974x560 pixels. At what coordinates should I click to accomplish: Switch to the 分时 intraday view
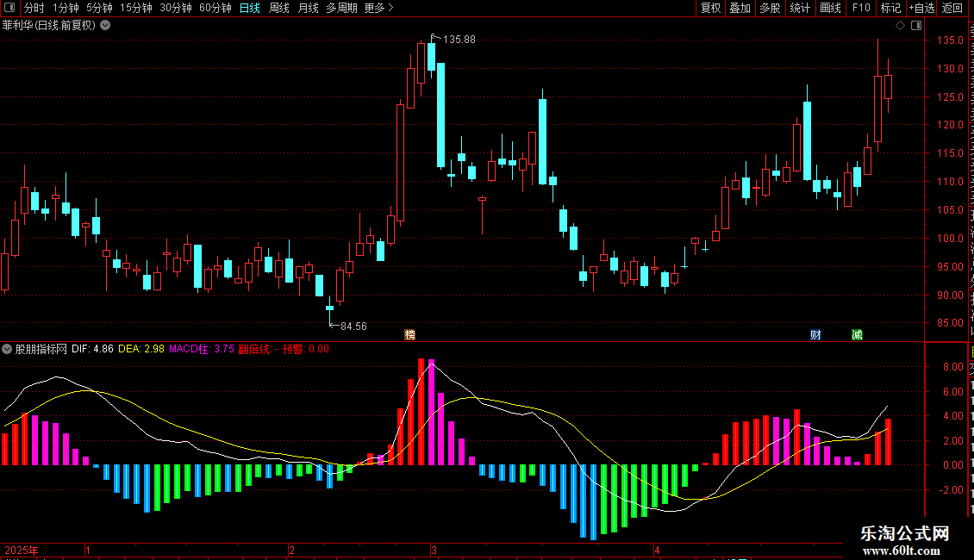click(x=34, y=8)
